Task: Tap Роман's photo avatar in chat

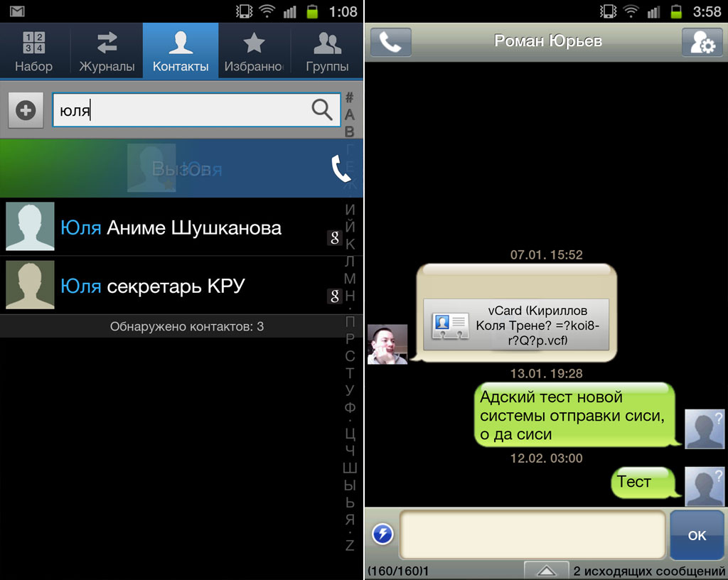Action: (387, 344)
